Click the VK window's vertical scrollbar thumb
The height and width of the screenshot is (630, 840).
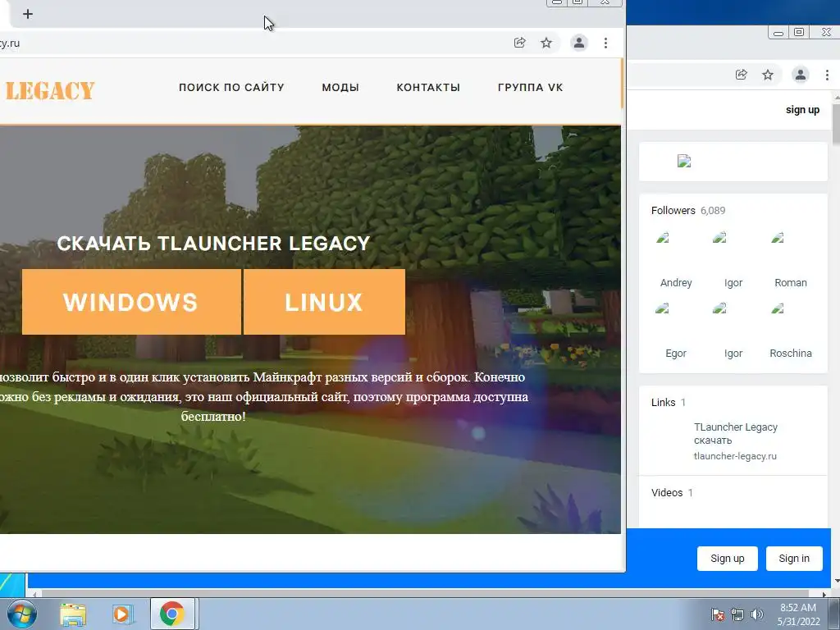coord(836,124)
